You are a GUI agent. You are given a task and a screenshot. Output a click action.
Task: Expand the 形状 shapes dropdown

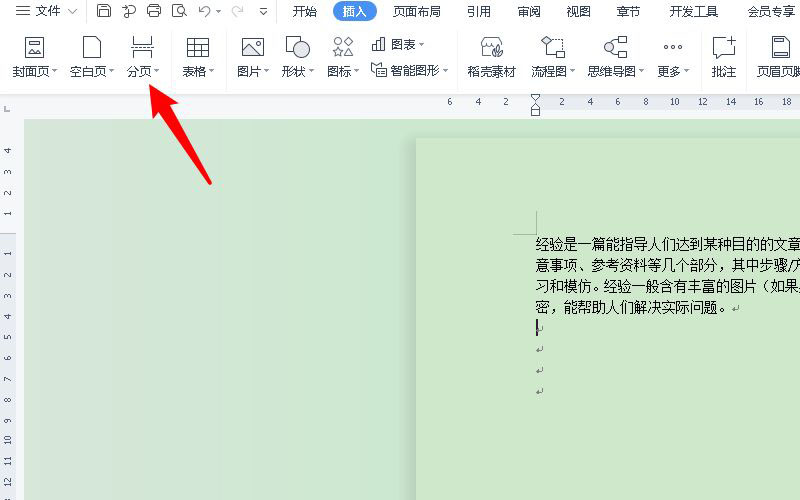point(298,71)
